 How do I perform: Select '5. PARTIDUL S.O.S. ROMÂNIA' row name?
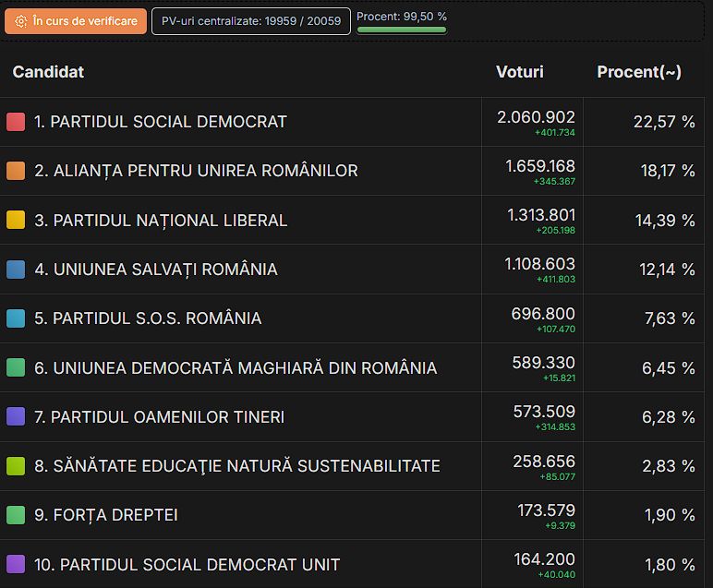tap(148, 318)
